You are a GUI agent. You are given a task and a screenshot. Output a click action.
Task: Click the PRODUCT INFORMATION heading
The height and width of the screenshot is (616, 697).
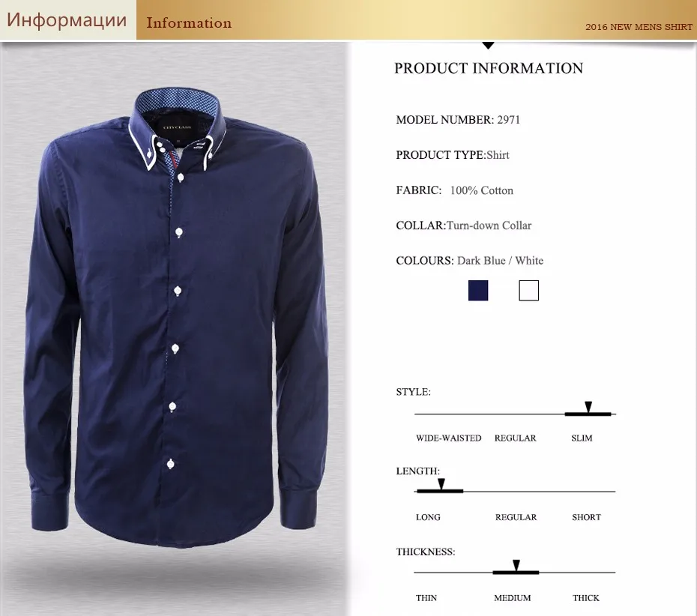click(489, 68)
